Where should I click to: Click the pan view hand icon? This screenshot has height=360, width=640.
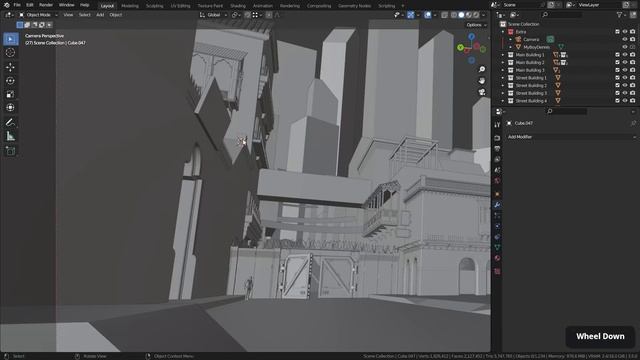[482, 80]
